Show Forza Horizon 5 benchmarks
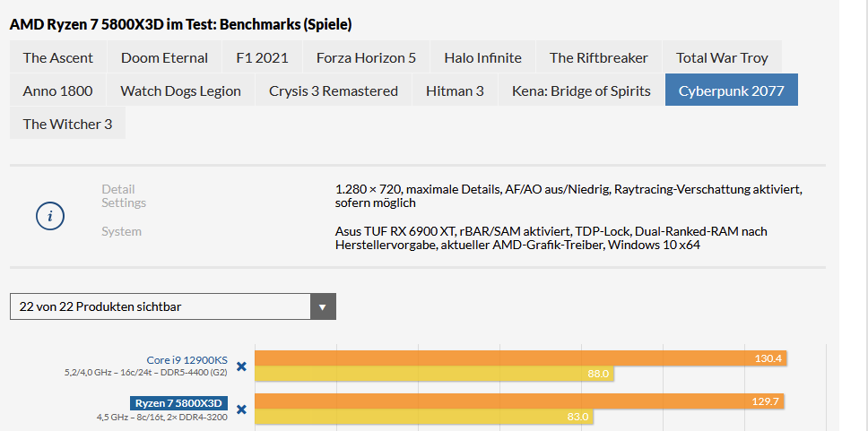Viewport: 868px width, 431px height. [x=366, y=57]
